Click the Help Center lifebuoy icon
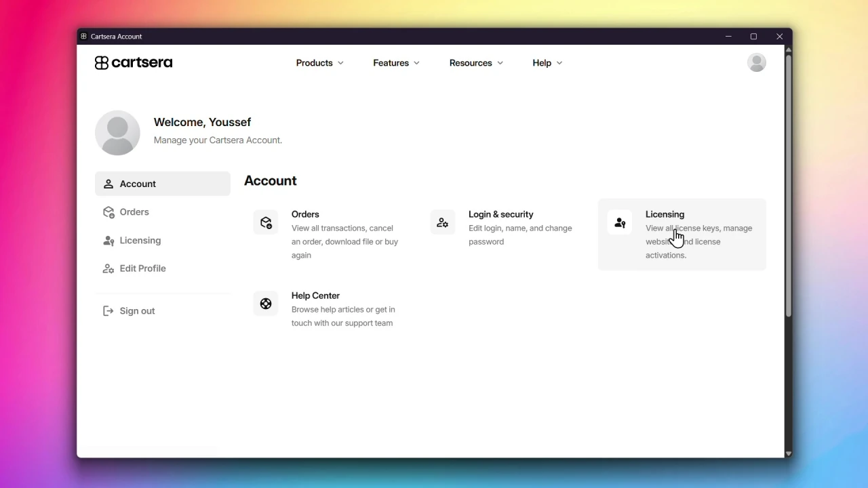This screenshot has width=868, height=488. tap(266, 304)
